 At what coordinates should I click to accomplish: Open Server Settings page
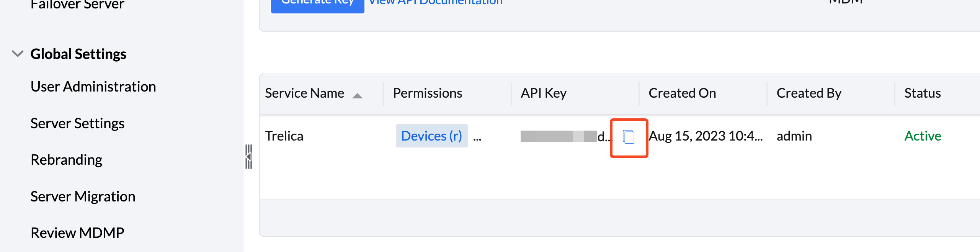coord(77,123)
